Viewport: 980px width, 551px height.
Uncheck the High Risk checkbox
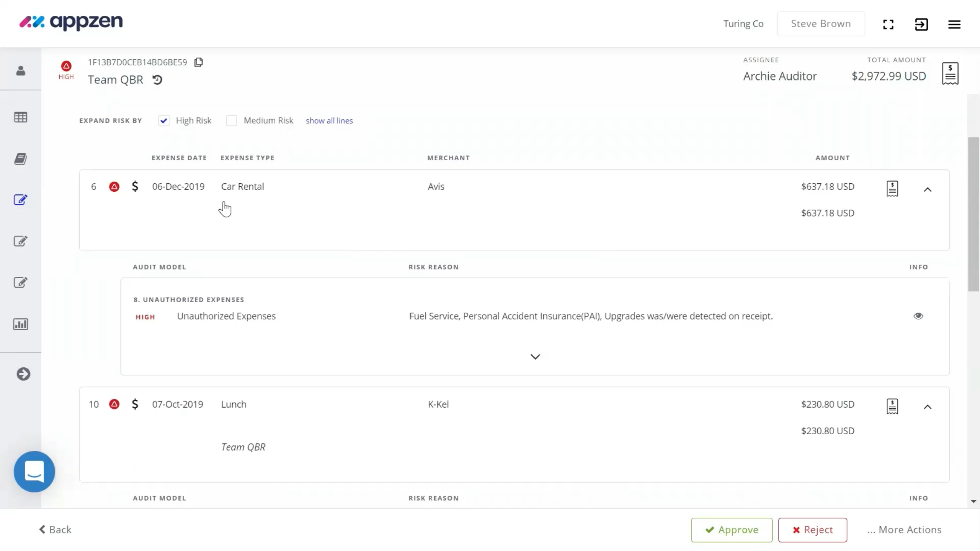click(x=163, y=120)
